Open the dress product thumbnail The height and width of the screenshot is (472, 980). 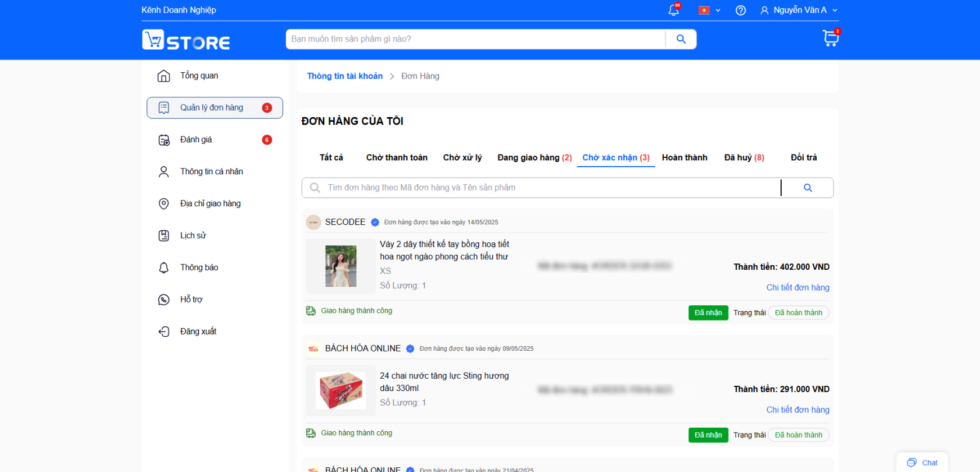(341, 266)
